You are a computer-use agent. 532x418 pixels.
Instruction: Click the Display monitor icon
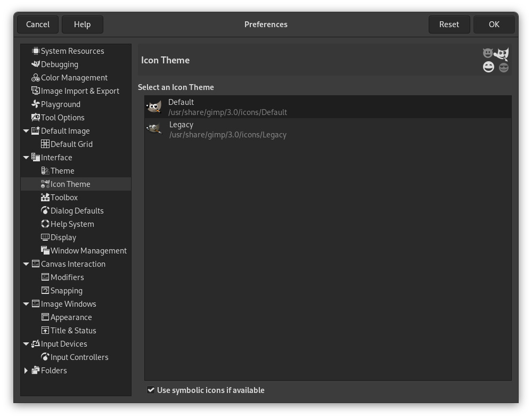tap(45, 237)
